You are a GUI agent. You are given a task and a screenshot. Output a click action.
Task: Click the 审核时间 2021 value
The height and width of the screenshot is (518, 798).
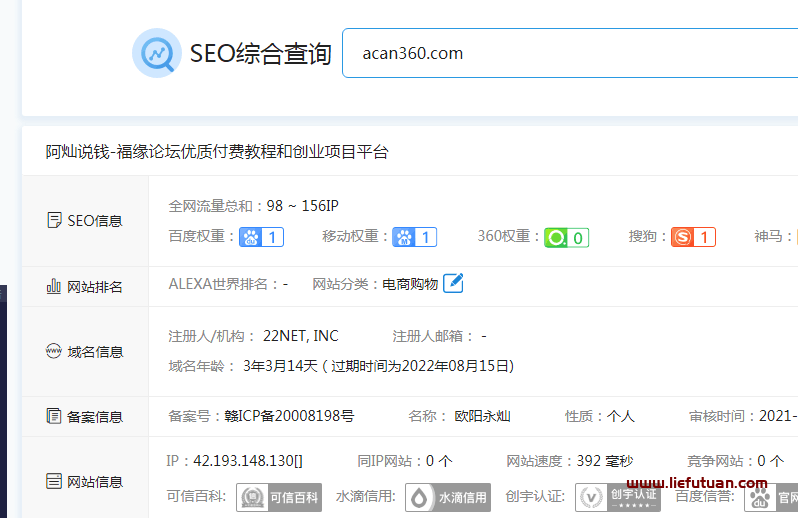[x=778, y=416]
